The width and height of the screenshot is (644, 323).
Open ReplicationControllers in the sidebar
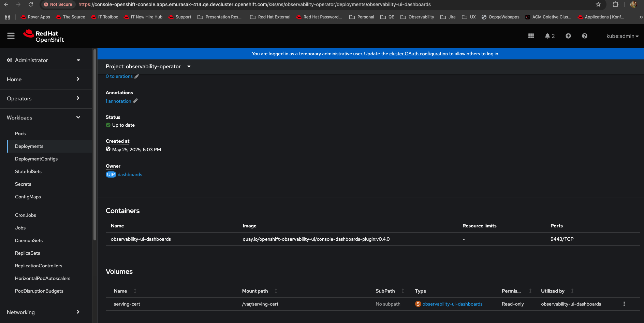click(x=39, y=266)
